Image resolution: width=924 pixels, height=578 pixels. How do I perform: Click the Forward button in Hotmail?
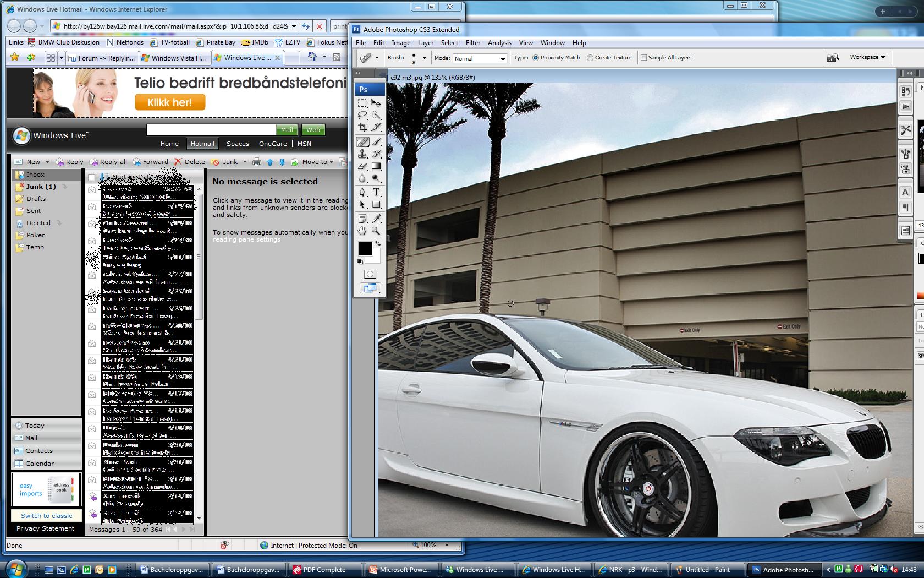point(151,162)
